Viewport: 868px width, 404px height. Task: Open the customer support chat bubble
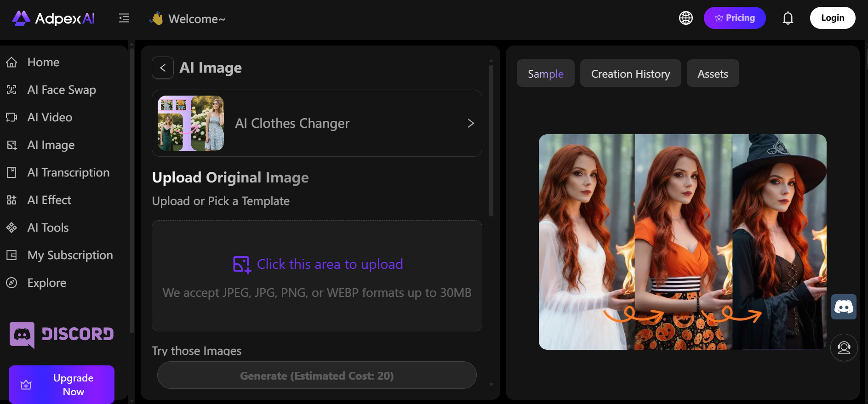pyautogui.click(x=844, y=347)
